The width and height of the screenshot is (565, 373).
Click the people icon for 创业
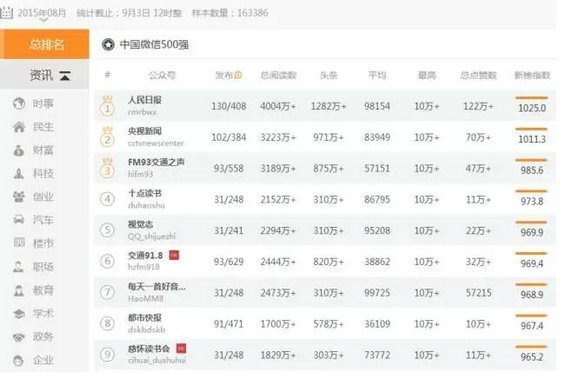19,196
